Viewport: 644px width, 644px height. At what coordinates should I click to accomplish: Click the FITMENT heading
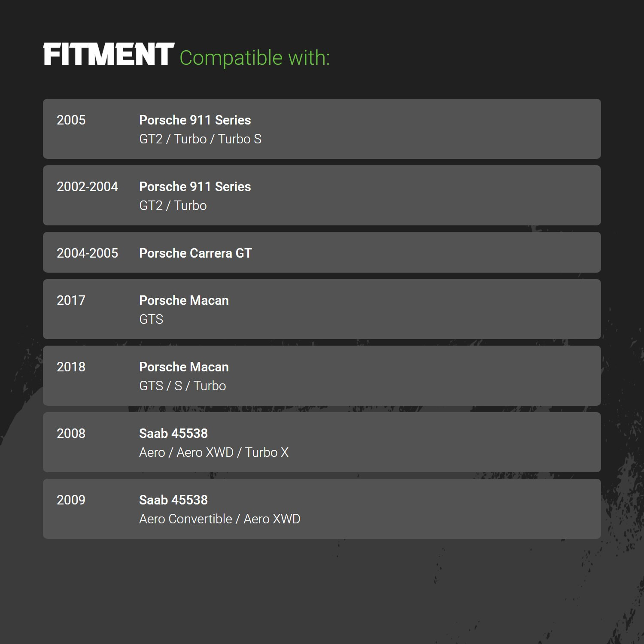tap(109, 54)
